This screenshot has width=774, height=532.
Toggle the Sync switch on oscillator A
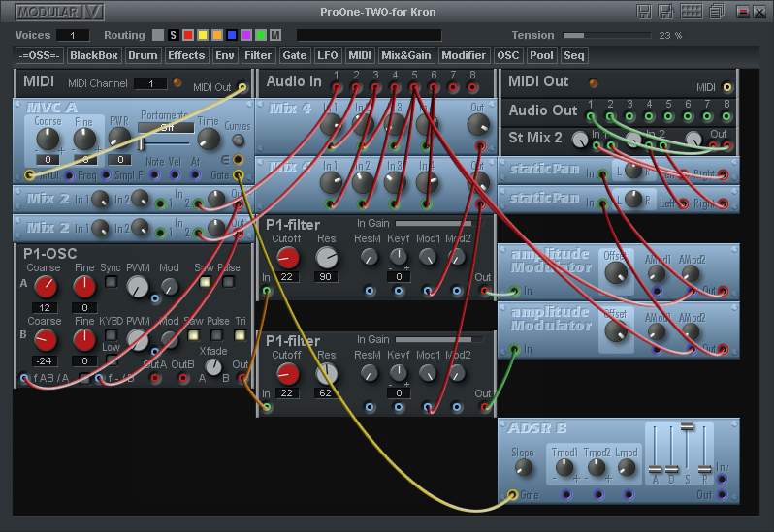111,282
